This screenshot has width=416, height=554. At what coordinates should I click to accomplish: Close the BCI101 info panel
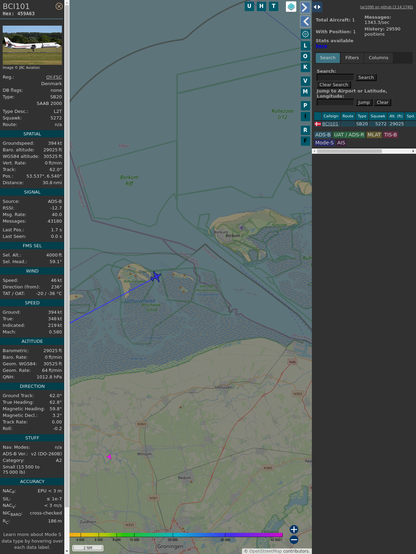(59, 6)
